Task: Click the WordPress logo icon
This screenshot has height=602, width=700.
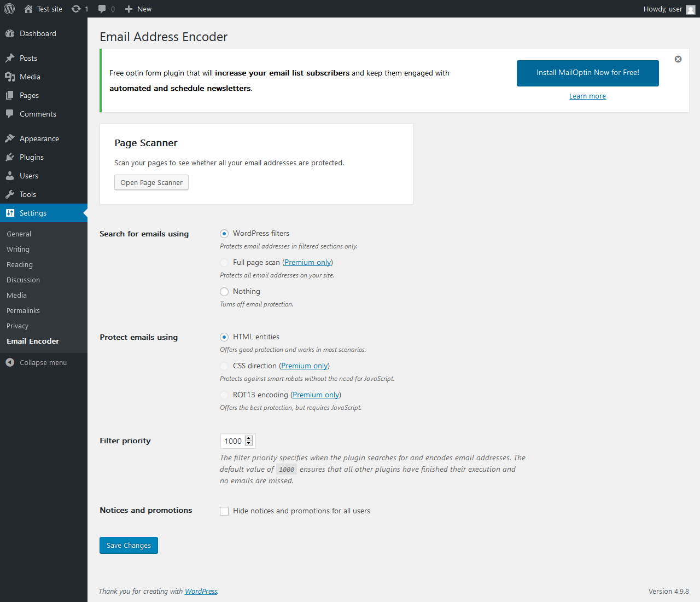Action: point(9,9)
